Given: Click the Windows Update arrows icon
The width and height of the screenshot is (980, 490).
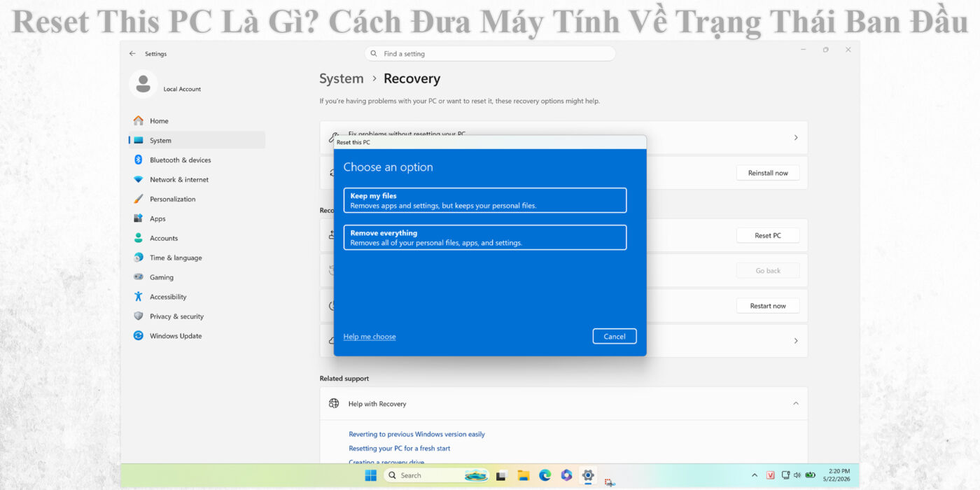Looking at the screenshot, I should click(139, 336).
